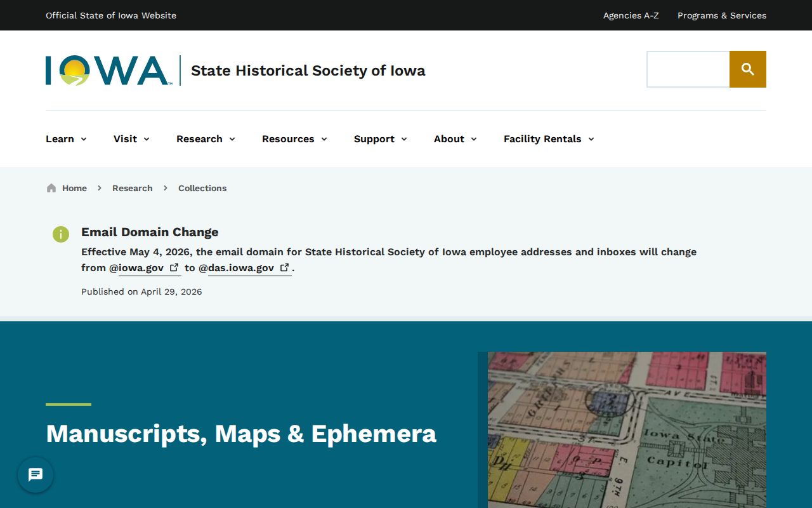This screenshot has height=508, width=812.
Task: Go to Programs & Services
Action: click(x=722, y=15)
